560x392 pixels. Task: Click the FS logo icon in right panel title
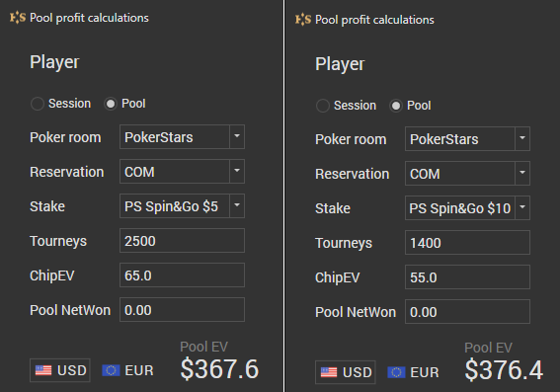click(x=303, y=20)
